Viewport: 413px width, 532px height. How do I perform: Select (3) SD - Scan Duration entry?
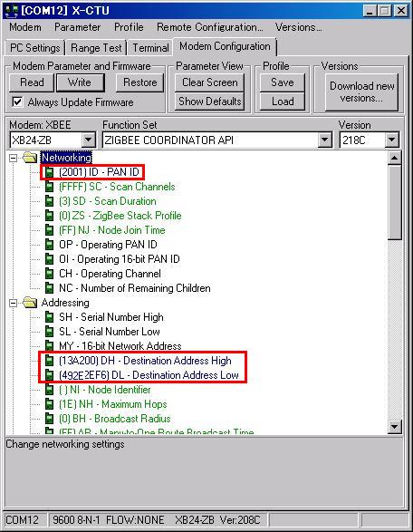[x=108, y=201]
